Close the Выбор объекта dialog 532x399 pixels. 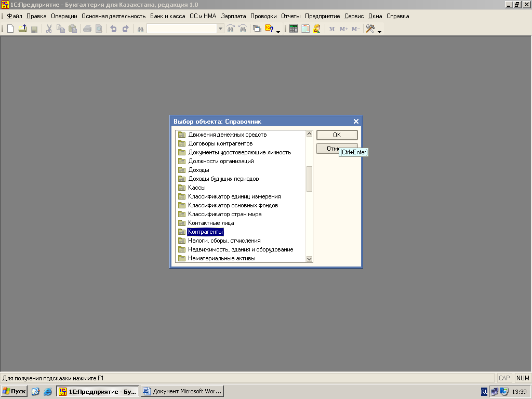point(356,122)
